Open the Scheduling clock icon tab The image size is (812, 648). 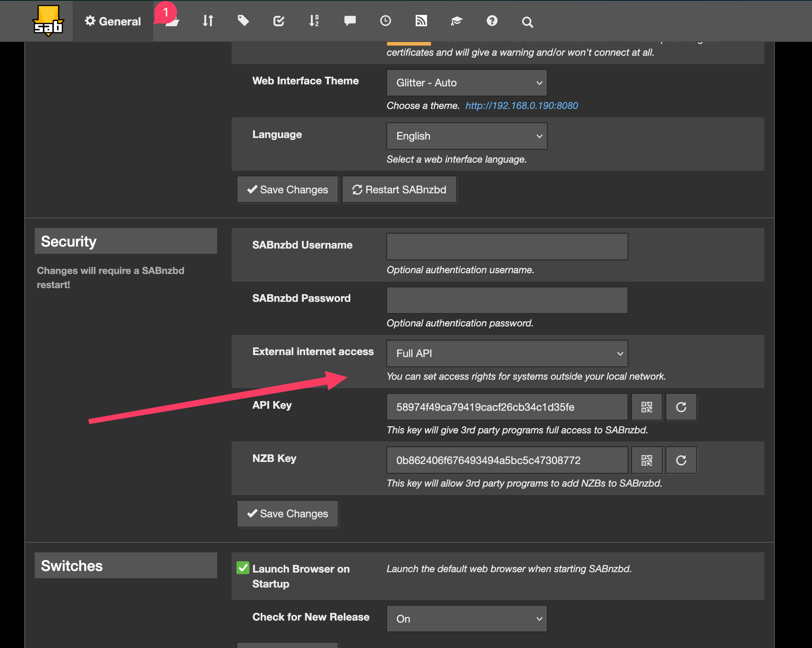(x=385, y=21)
